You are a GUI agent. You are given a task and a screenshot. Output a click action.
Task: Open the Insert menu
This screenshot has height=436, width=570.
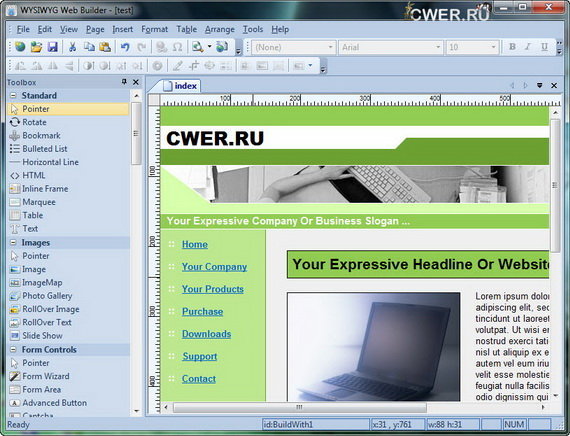(123, 29)
